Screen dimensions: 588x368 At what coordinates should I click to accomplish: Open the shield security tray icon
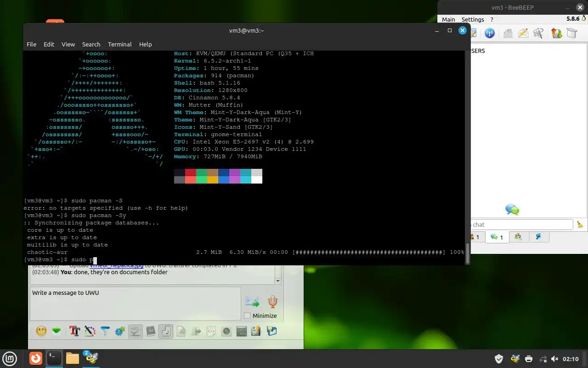coord(498,359)
